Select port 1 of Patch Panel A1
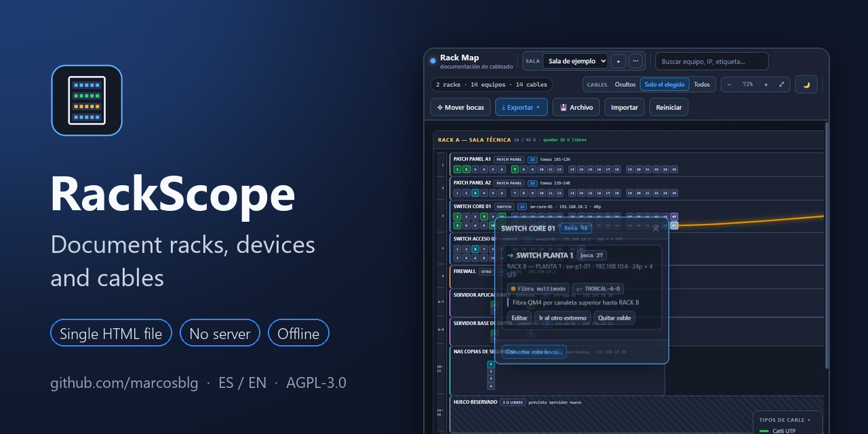 (x=457, y=170)
